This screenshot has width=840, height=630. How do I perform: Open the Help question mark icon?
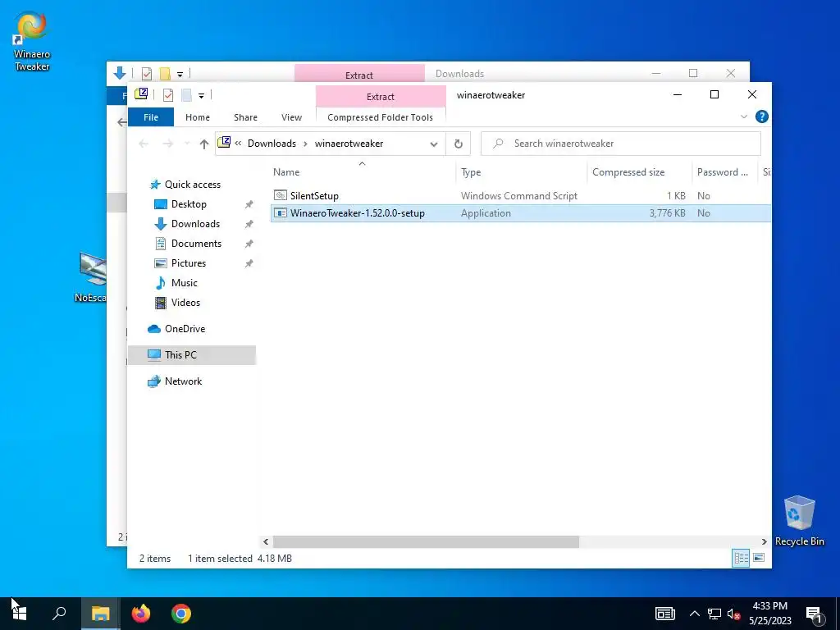click(761, 116)
